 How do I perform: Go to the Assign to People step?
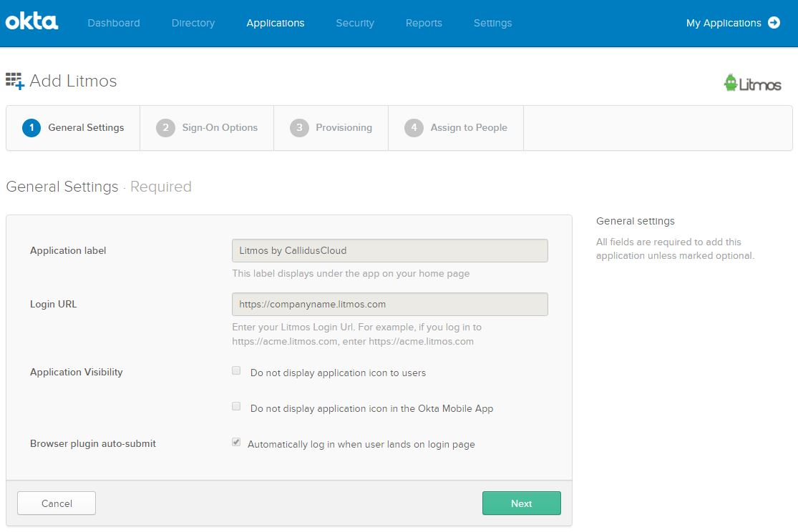click(x=455, y=128)
